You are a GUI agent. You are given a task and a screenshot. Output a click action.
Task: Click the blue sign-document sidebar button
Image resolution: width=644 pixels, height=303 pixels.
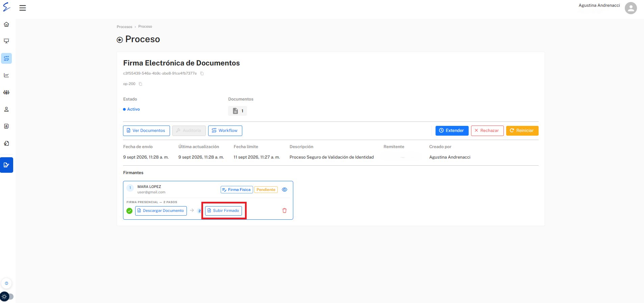point(6,165)
